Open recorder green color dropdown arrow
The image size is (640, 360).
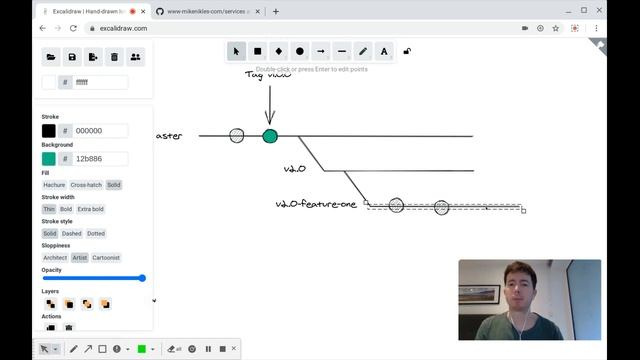coord(153,349)
